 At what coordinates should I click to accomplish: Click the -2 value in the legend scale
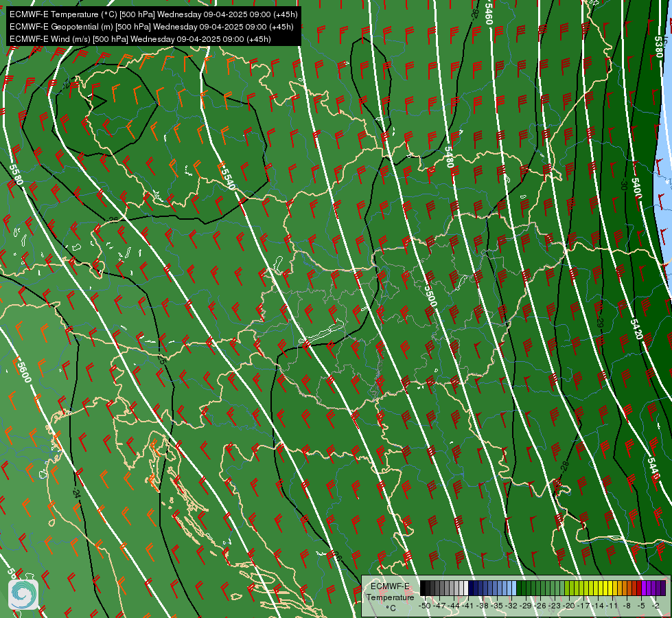656,606
